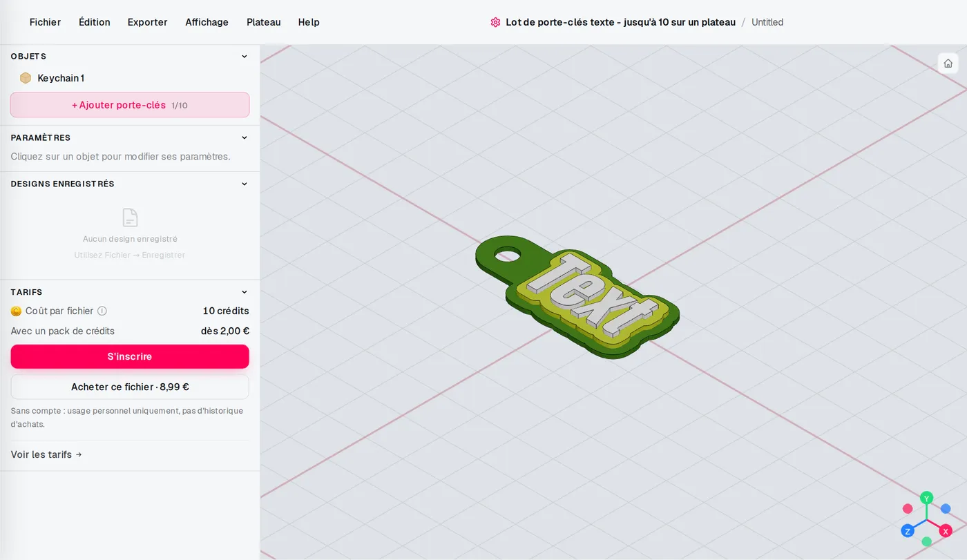Open the Voir les tarifs link
The width and height of the screenshot is (967, 560).
tap(46, 454)
